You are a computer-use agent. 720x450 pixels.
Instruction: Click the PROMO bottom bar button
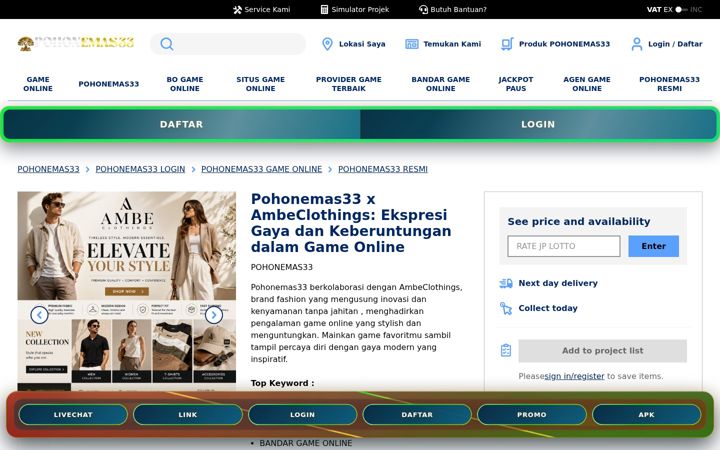point(532,415)
